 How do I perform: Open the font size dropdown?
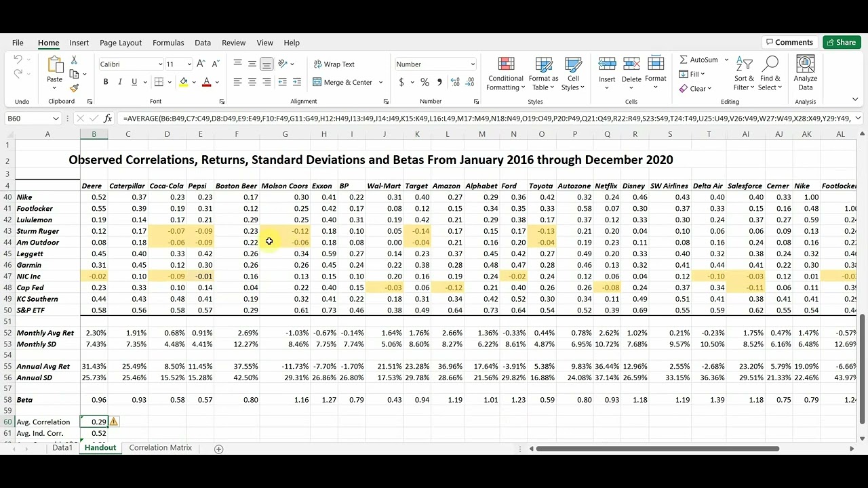(x=189, y=64)
